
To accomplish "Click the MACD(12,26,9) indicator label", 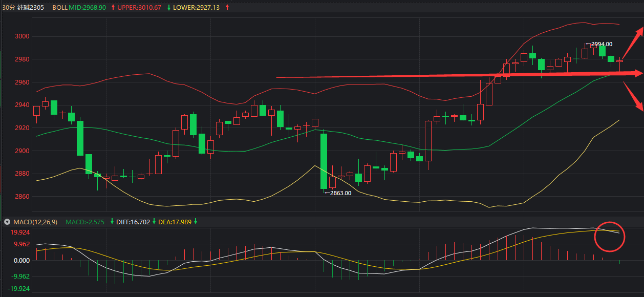I will coord(35,222).
